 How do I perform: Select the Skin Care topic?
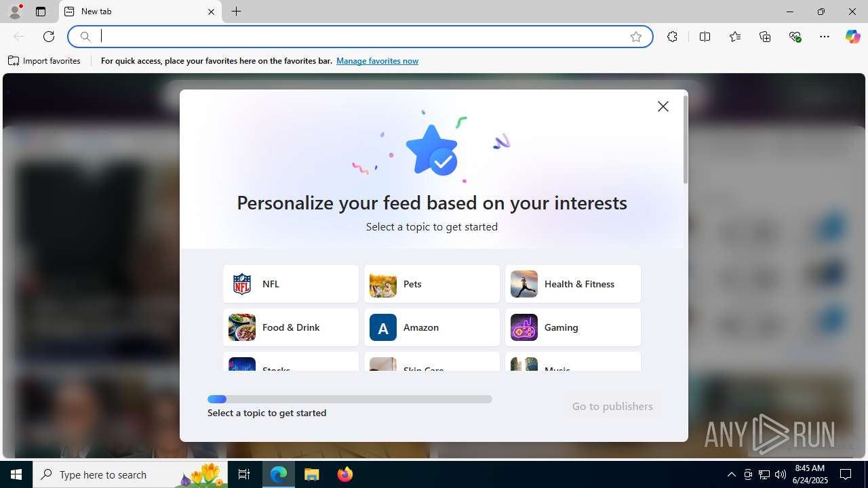(x=432, y=362)
